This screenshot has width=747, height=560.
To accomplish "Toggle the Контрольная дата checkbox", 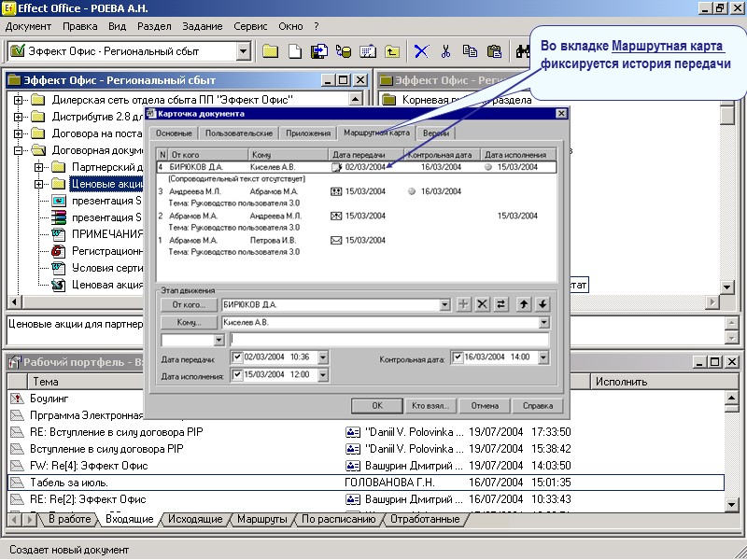I will point(458,357).
